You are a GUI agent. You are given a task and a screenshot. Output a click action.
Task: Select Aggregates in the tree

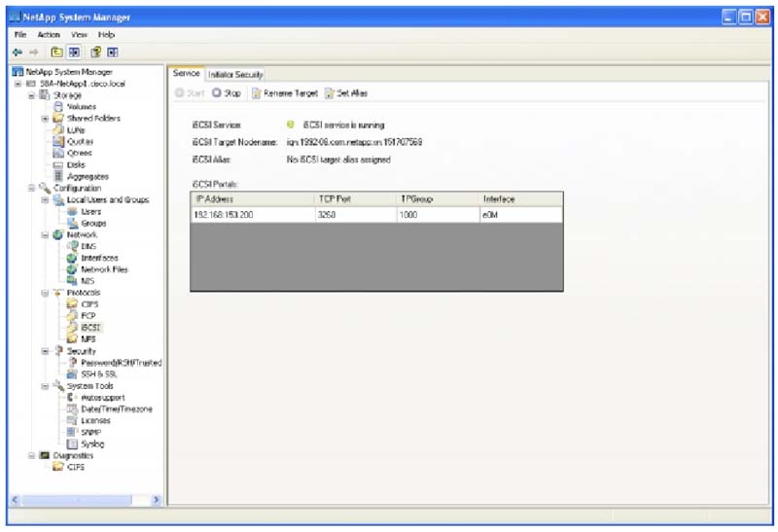click(88, 176)
